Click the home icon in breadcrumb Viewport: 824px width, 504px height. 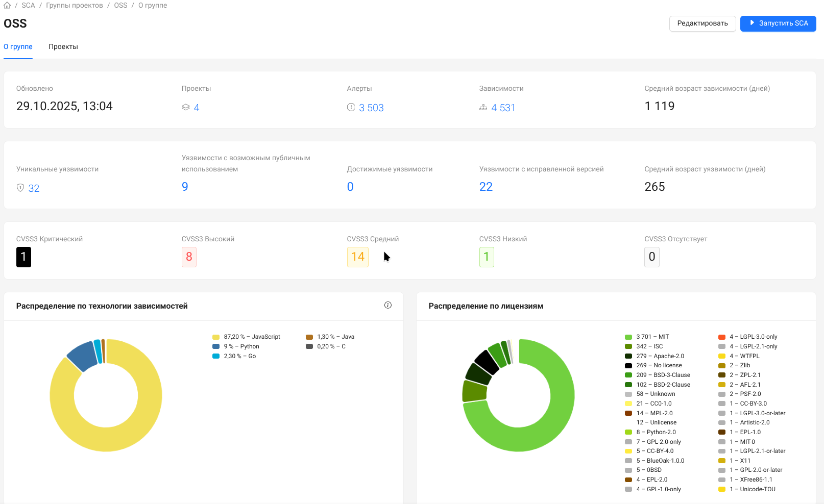click(x=7, y=6)
